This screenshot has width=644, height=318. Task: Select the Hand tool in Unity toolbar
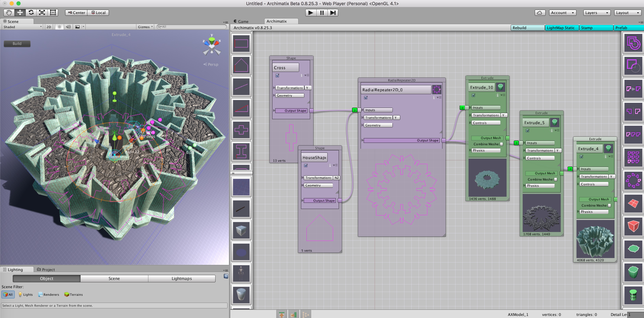(x=9, y=13)
